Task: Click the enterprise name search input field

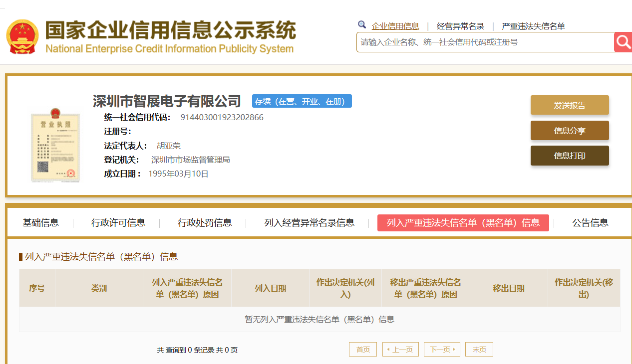Action: (x=484, y=42)
